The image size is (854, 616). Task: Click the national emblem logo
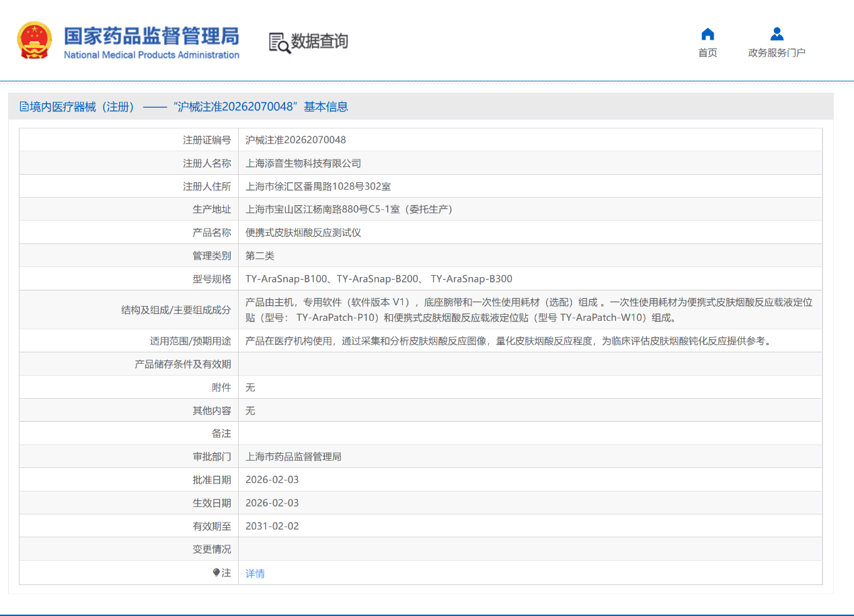36,40
